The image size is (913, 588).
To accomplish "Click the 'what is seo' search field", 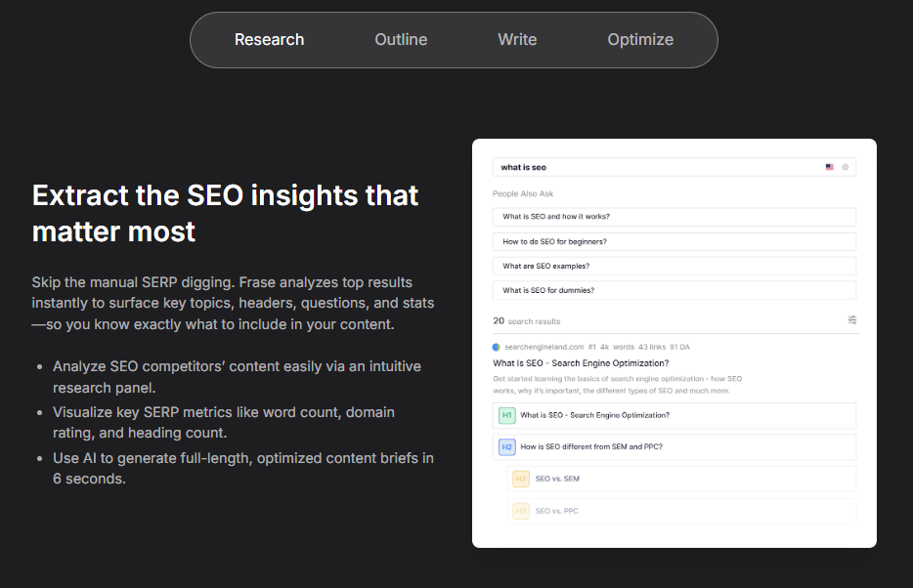I will [x=674, y=167].
